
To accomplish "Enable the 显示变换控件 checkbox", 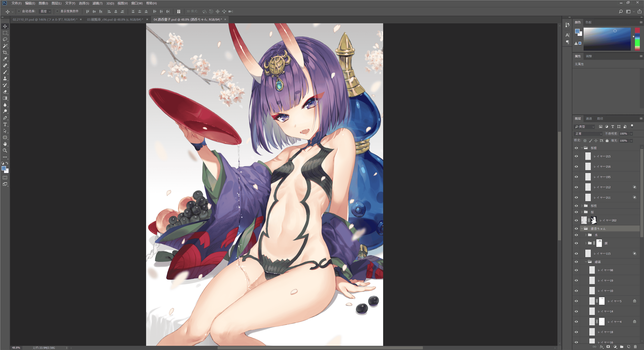I will tap(57, 11).
